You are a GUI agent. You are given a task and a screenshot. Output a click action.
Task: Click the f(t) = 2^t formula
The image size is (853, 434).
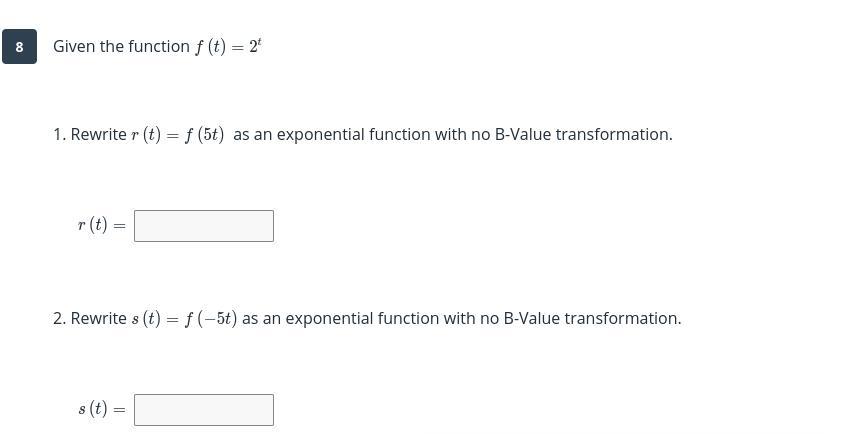[x=227, y=47]
